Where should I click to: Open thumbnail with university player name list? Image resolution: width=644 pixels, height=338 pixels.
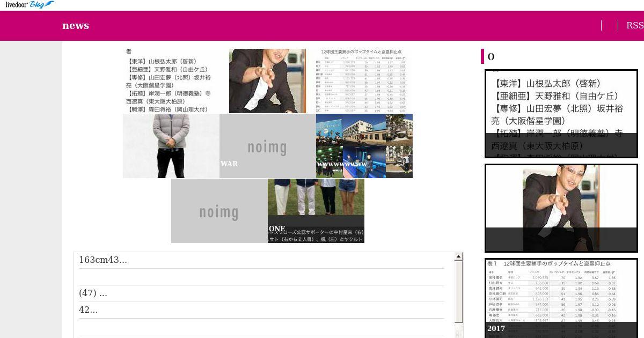(x=171, y=81)
